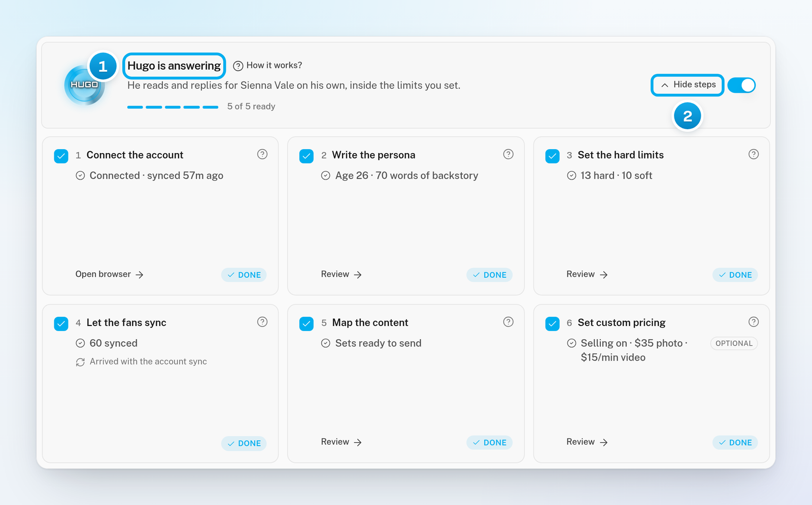Image resolution: width=812 pixels, height=505 pixels.
Task: Click DONE badge on Connect the account card
Action: click(x=244, y=275)
